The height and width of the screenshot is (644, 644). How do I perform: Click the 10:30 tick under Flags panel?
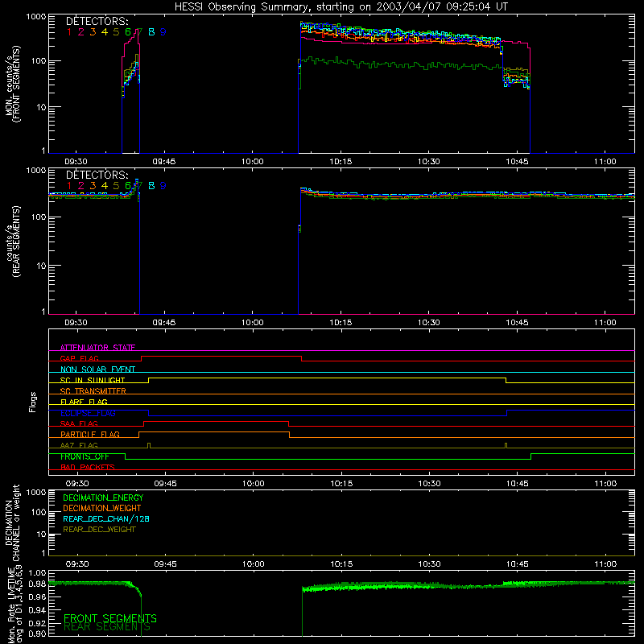pyautogui.click(x=429, y=484)
